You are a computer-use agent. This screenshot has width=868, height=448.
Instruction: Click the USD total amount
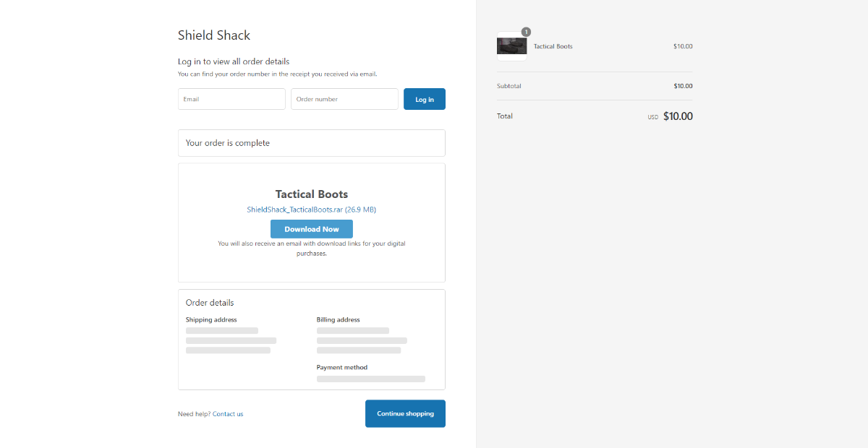(677, 116)
